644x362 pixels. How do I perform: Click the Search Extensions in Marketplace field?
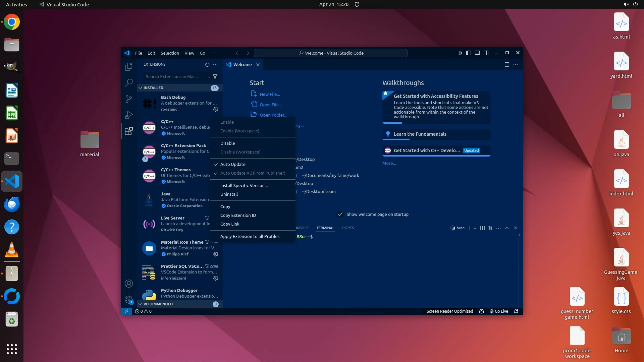(x=172, y=76)
